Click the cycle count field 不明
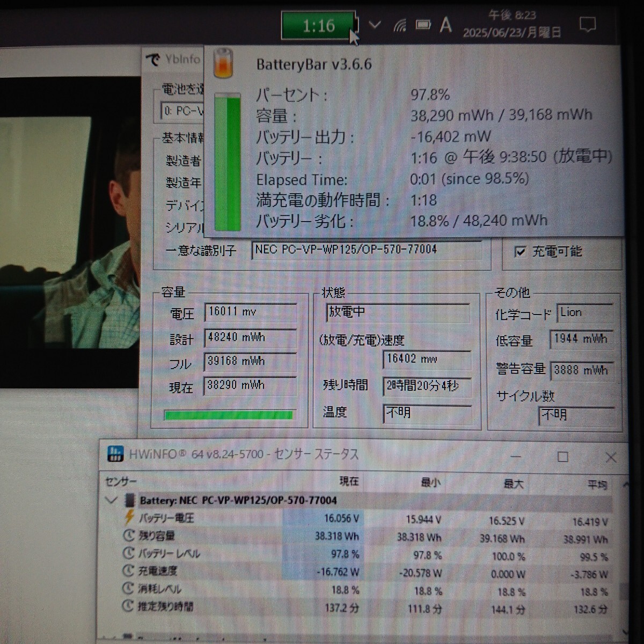The height and width of the screenshot is (644, 644). 576,415
